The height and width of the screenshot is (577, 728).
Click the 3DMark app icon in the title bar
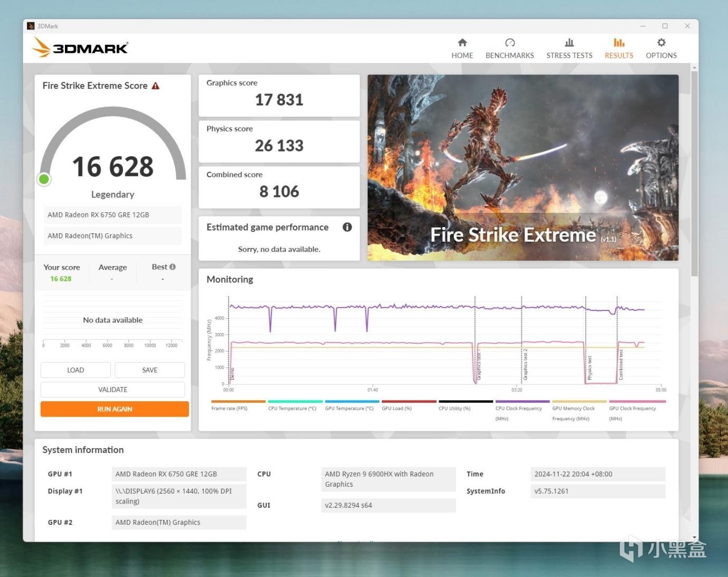tap(31, 26)
